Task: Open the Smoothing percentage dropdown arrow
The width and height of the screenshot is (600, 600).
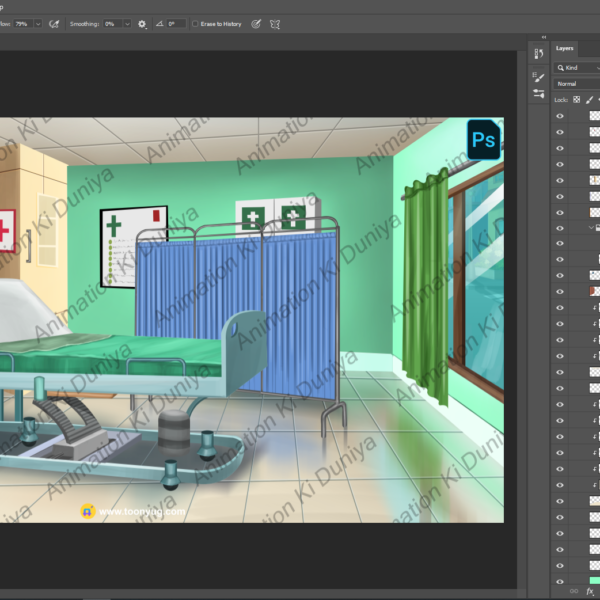Action: pos(127,24)
